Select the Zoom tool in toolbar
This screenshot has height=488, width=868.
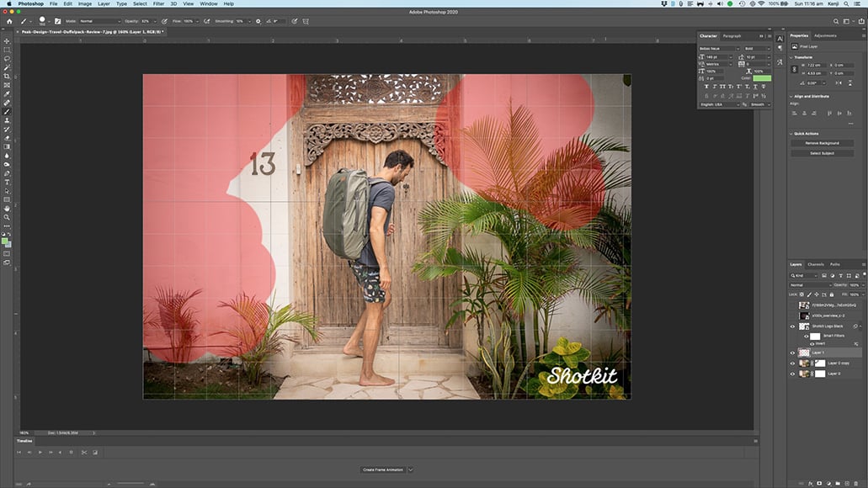point(7,217)
